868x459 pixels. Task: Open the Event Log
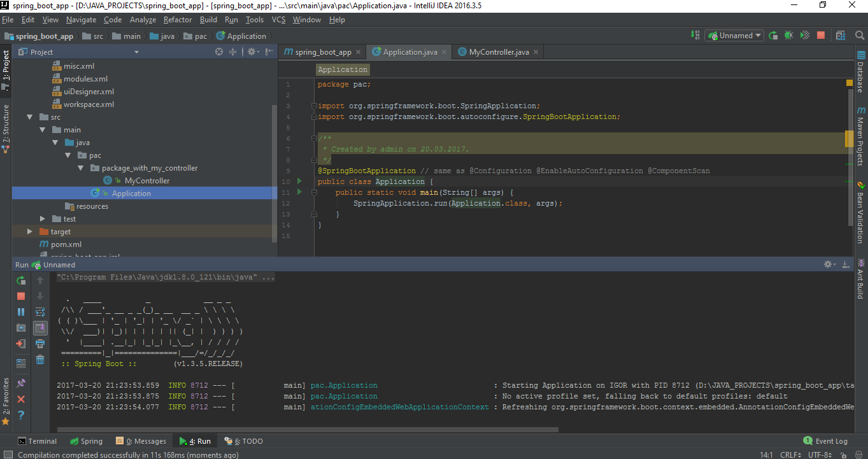tap(826, 441)
